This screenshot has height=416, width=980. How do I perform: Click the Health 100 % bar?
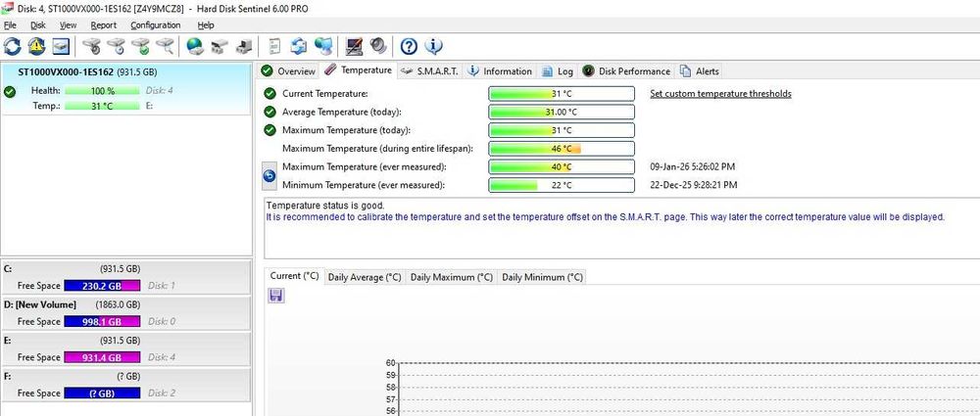click(x=102, y=91)
